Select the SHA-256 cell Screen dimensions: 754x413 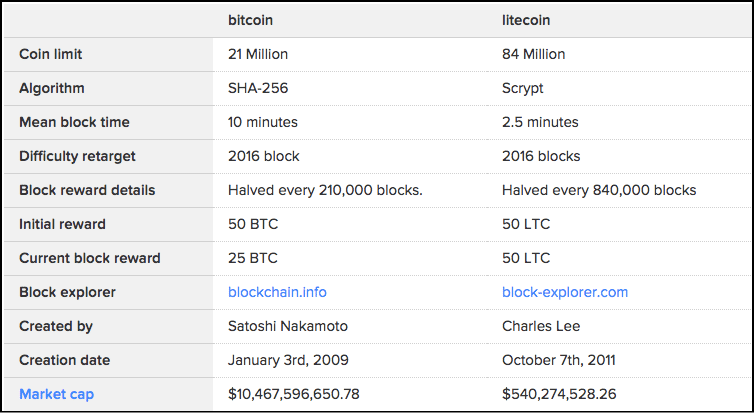point(259,88)
